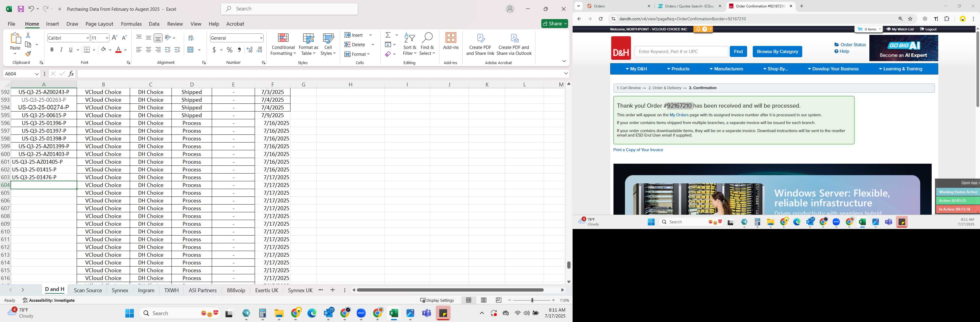980x322 pixels.
Task: Click Browse By Category button
Action: [x=777, y=51]
